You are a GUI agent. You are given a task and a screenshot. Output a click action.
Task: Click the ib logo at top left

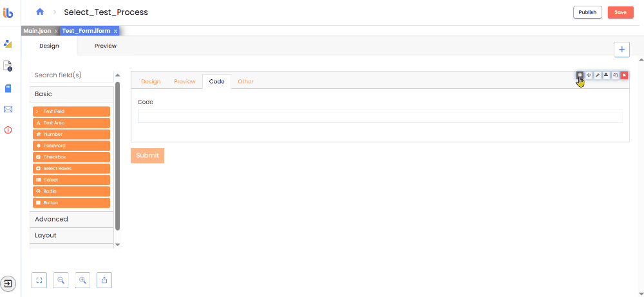click(x=8, y=13)
